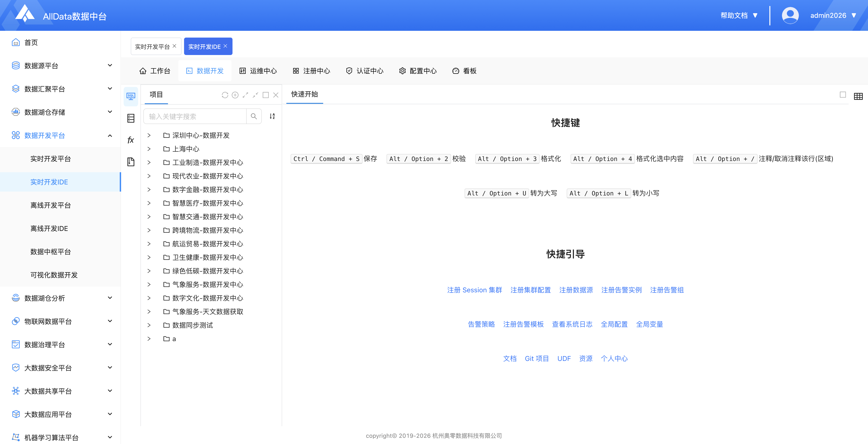Expand all tree nodes icon in project panel
The image size is (868, 444).
point(245,95)
